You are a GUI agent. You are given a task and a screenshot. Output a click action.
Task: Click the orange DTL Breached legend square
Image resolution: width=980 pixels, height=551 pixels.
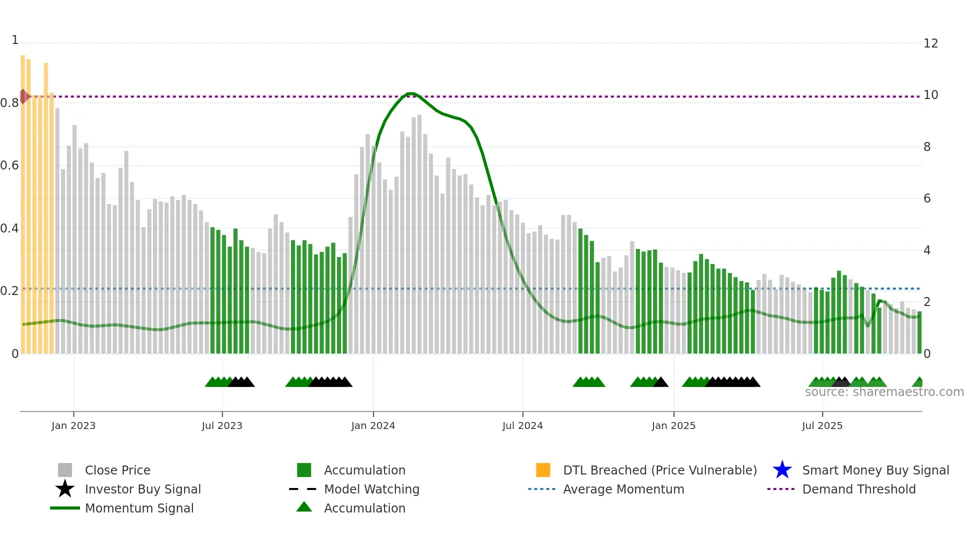pyautogui.click(x=543, y=470)
